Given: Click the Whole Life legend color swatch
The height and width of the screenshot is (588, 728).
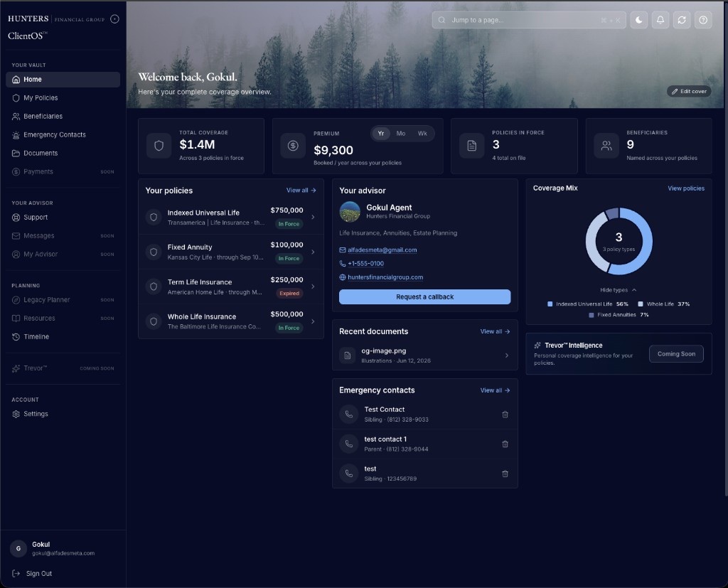Looking at the screenshot, I should 641,304.
